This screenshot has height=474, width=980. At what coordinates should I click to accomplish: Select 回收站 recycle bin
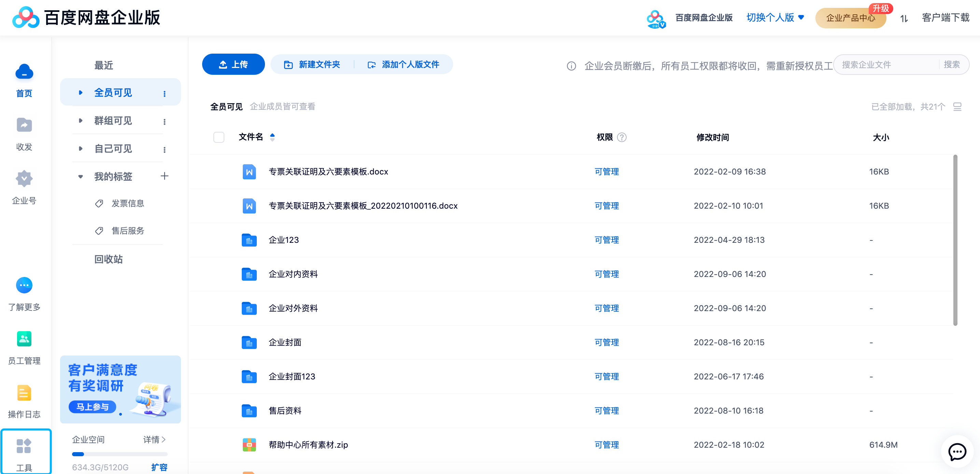tap(109, 260)
